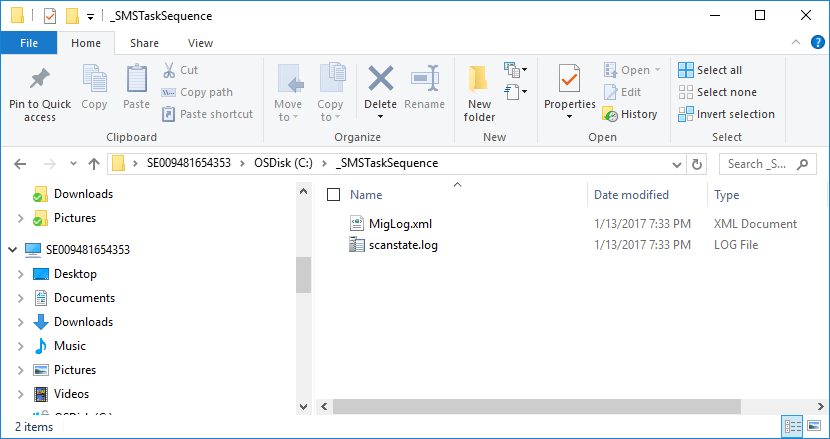Click the Pin to Quick access icon
Image resolution: width=830 pixels, height=439 pixels.
coord(40,79)
